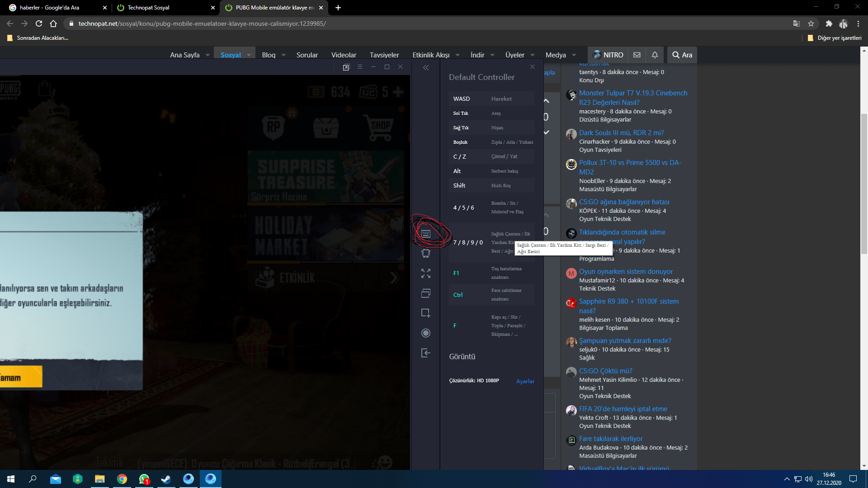The height and width of the screenshot is (488, 868).
Task: Switch to the Technopat Sosyal browser tab
Action: pyautogui.click(x=148, y=8)
